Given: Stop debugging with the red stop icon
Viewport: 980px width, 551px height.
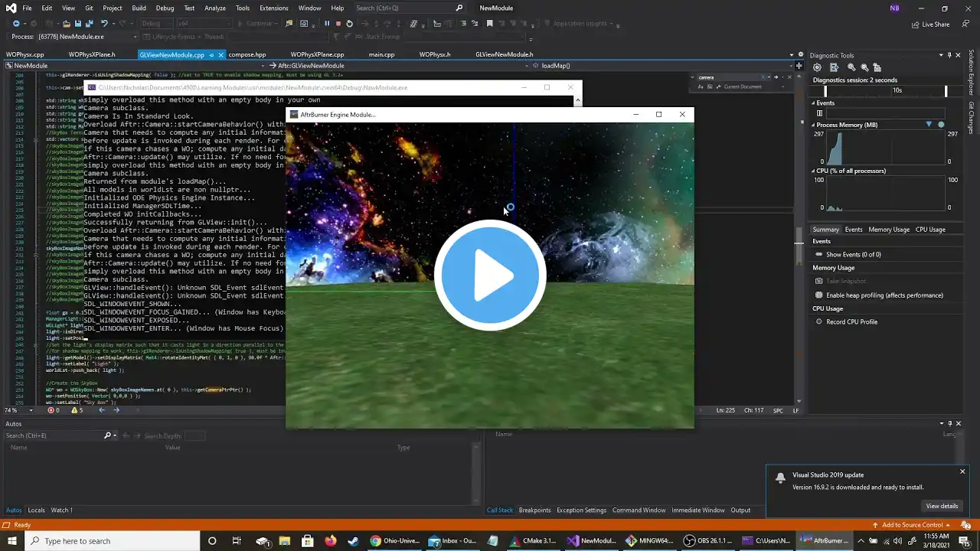Looking at the screenshot, I should 338,24.
